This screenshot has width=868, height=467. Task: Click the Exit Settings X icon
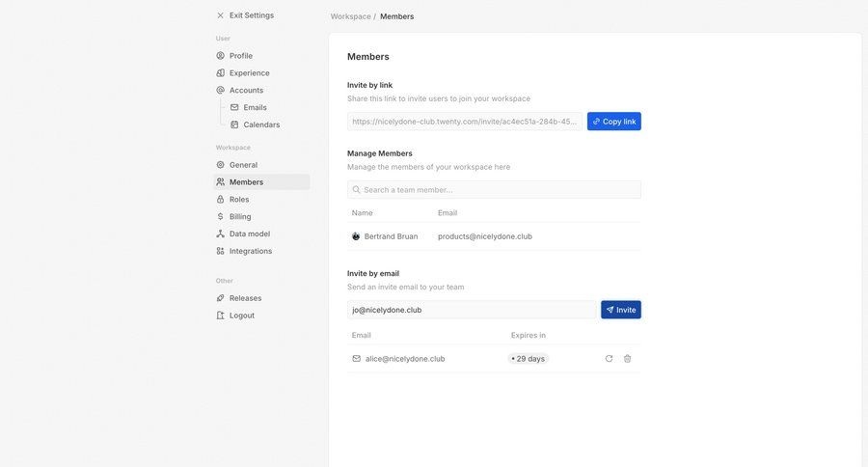tap(220, 15)
